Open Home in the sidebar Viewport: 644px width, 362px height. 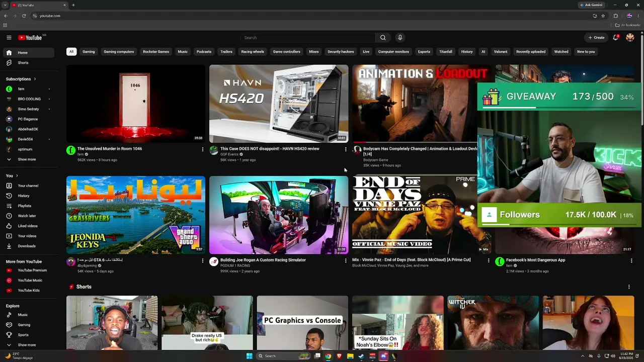(29, 53)
